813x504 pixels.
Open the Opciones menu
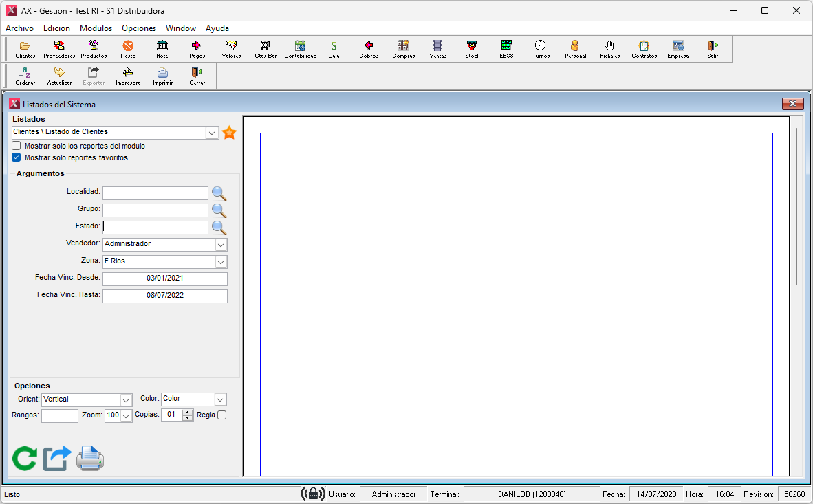(x=139, y=28)
